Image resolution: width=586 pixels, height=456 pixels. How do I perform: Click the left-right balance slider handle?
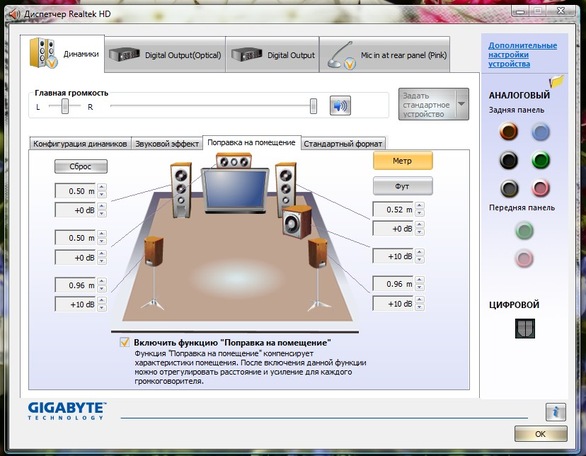point(65,106)
